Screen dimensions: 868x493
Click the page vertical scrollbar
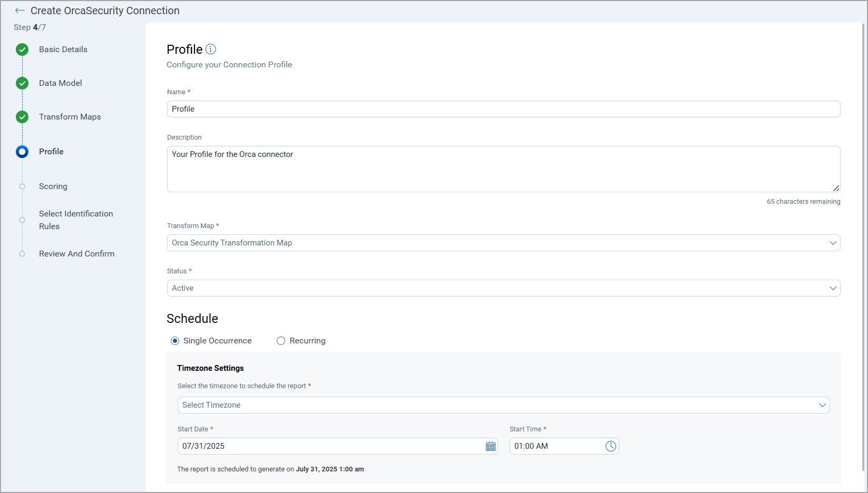(863, 248)
